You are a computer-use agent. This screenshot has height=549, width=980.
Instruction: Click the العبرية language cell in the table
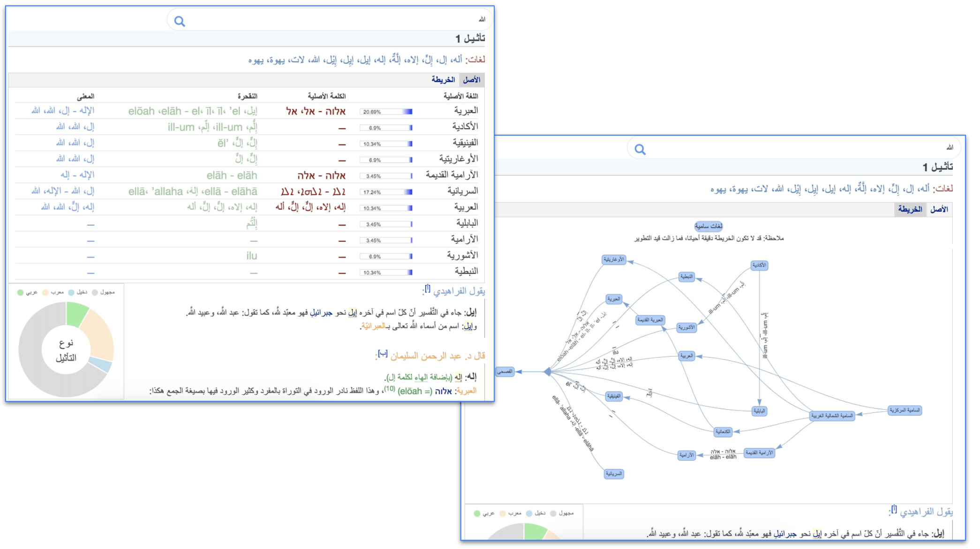(x=466, y=111)
